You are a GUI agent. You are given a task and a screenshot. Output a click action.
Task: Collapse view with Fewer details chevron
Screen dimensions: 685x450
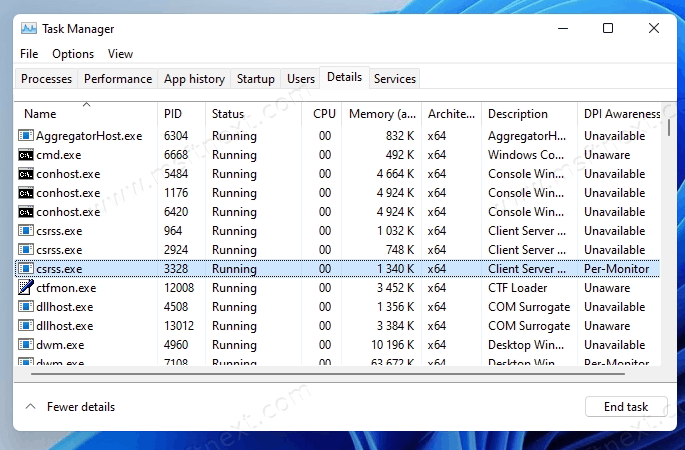(x=30, y=407)
